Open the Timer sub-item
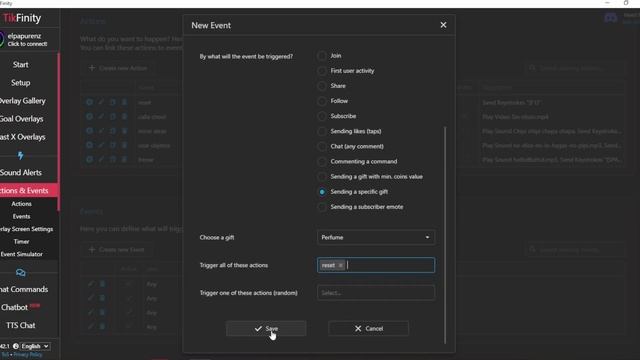This screenshot has width=640, height=360. pyautogui.click(x=21, y=242)
